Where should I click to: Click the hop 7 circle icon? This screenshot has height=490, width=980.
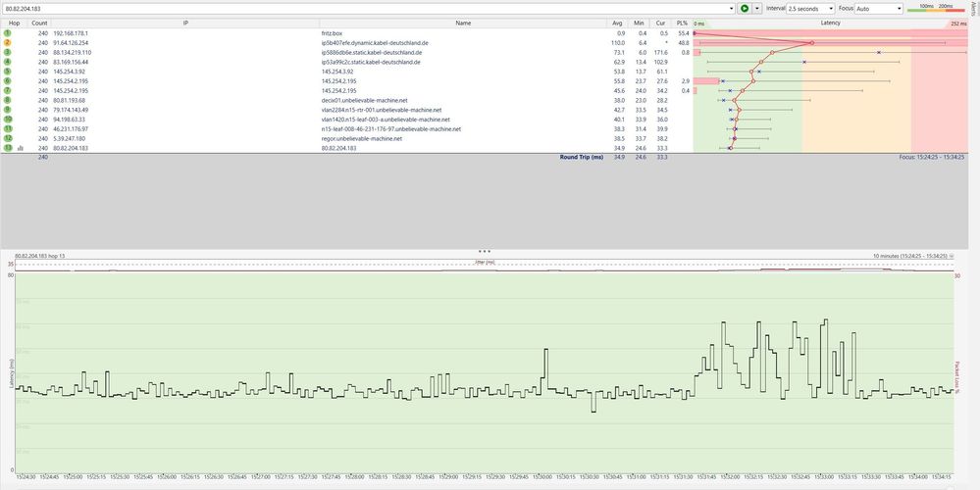point(8,90)
